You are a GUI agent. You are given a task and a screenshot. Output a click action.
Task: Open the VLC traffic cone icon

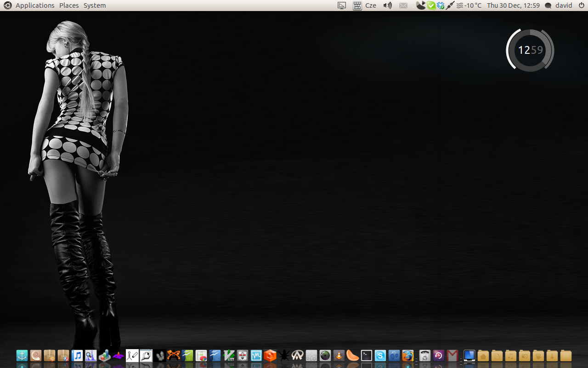(x=339, y=356)
